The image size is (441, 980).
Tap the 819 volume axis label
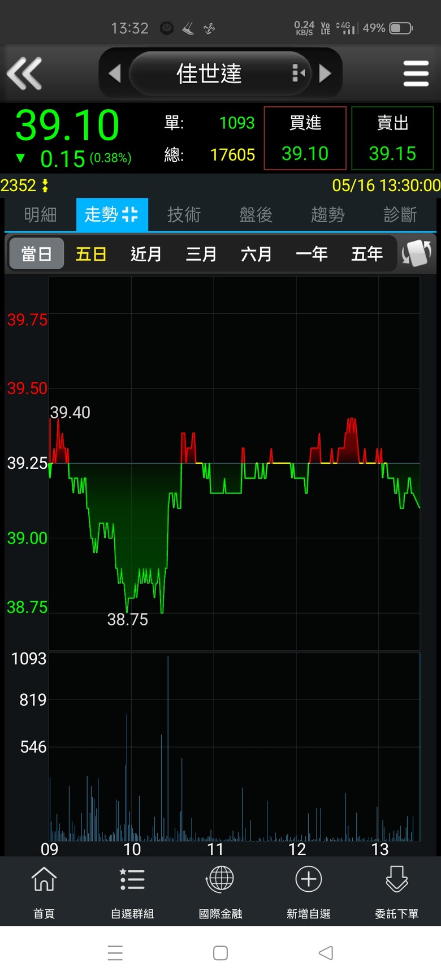pyautogui.click(x=33, y=700)
